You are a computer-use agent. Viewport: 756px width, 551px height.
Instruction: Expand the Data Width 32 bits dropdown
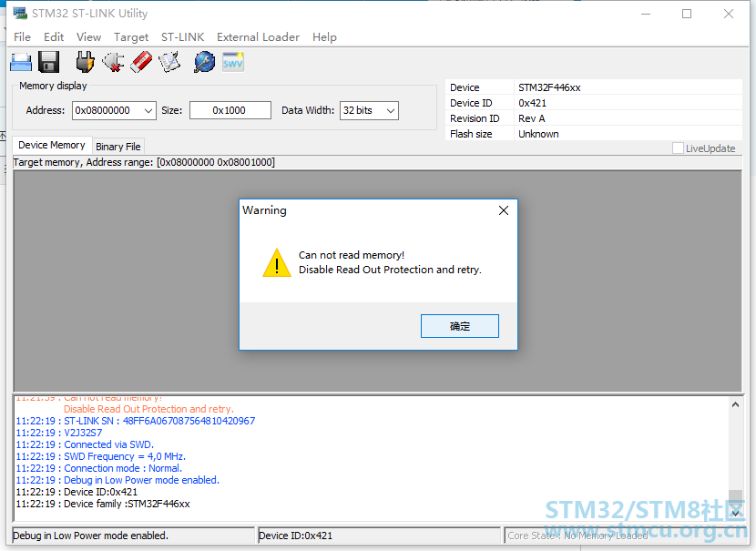(x=391, y=111)
